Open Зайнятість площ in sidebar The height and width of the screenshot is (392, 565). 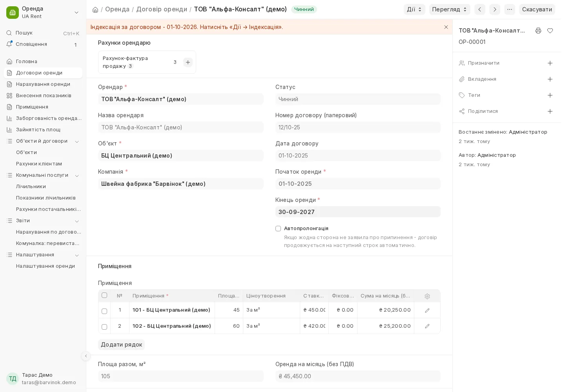pos(43,130)
